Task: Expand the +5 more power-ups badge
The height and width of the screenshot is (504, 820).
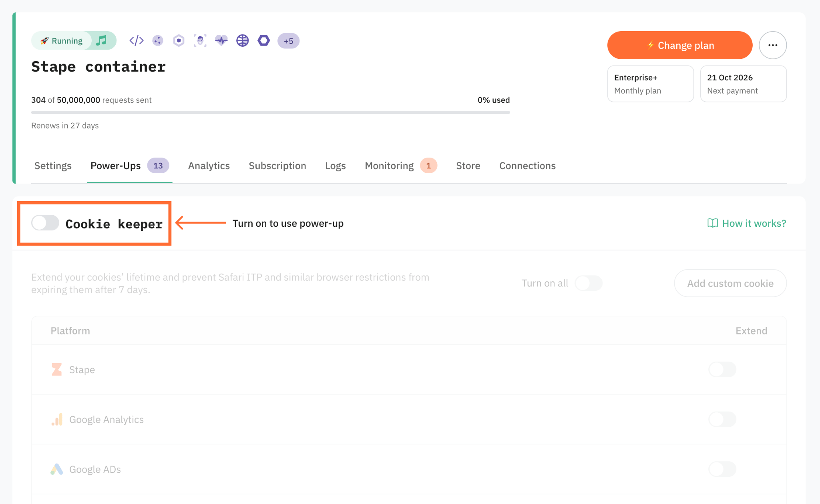Action: pyautogui.click(x=288, y=41)
